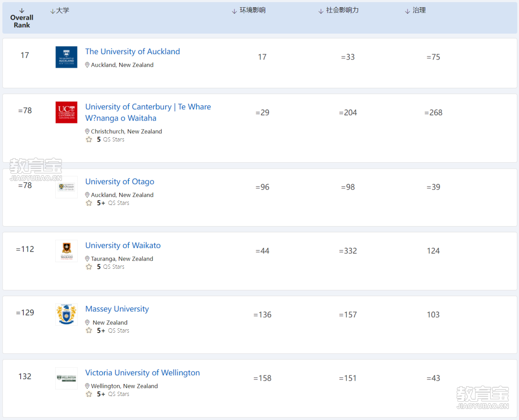Sort by 大学 column arrow
Image resolution: width=519 pixels, height=420 pixels.
pos(53,11)
